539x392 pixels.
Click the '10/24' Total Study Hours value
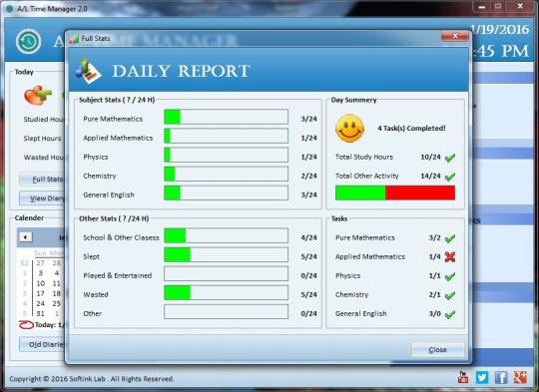point(430,157)
